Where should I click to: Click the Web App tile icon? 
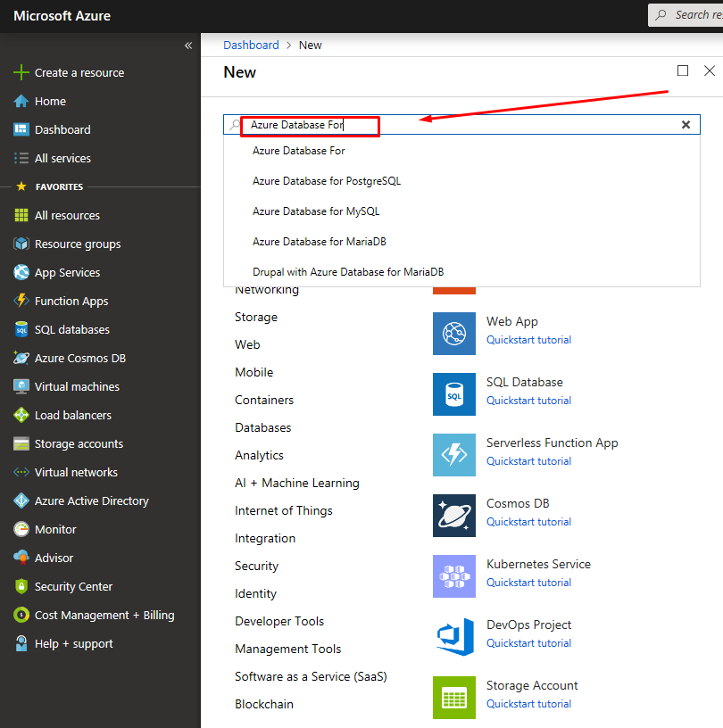(x=454, y=334)
